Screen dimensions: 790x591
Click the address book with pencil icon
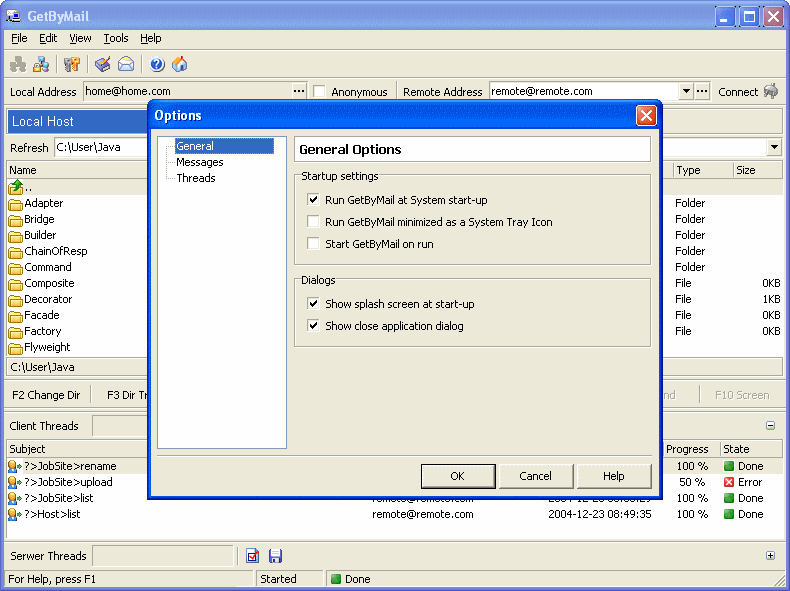103,64
